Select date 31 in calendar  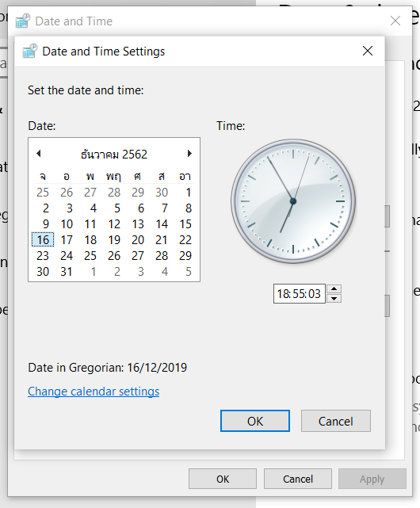click(x=67, y=272)
